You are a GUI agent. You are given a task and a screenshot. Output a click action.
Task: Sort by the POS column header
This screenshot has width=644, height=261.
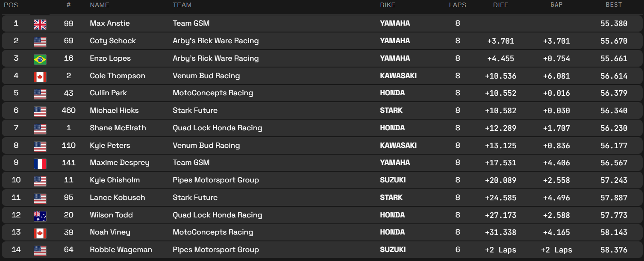[11, 5]
